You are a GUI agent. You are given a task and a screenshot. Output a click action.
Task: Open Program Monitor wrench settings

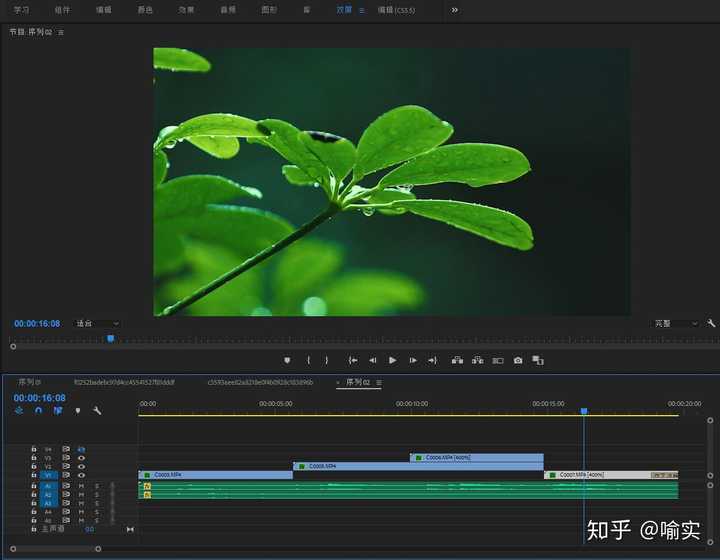(x=711, y=323)
